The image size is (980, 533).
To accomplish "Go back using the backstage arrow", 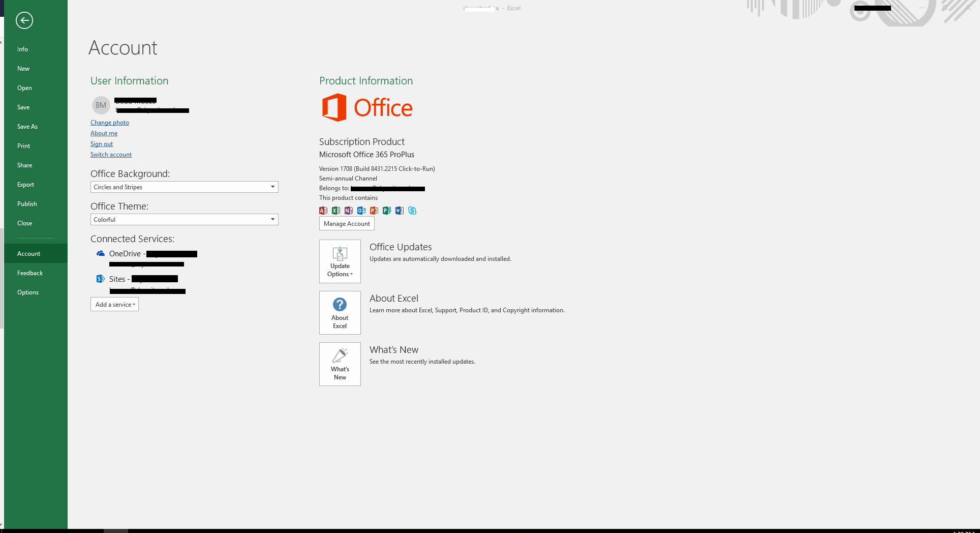I will tap(24, 20).
